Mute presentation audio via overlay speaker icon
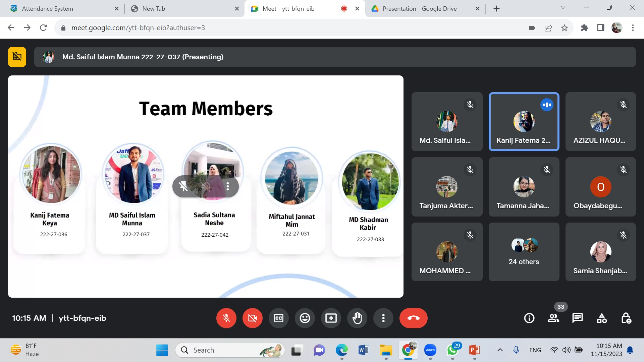 point(206,186)
